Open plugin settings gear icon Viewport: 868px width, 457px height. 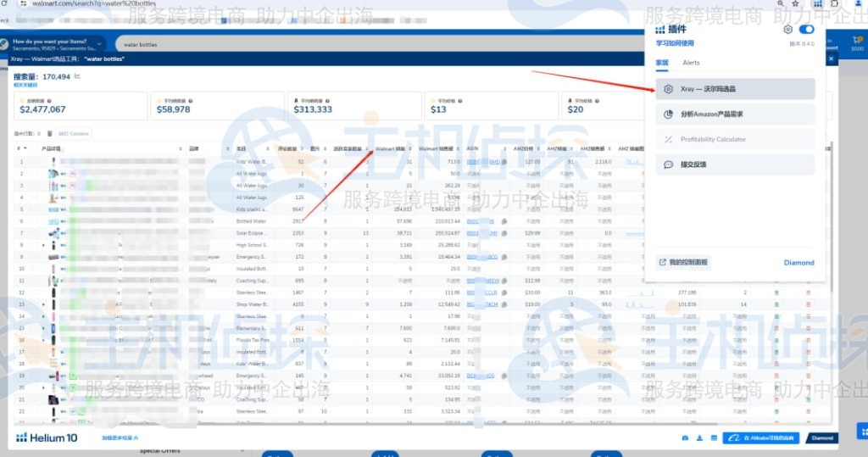(787, 30)
